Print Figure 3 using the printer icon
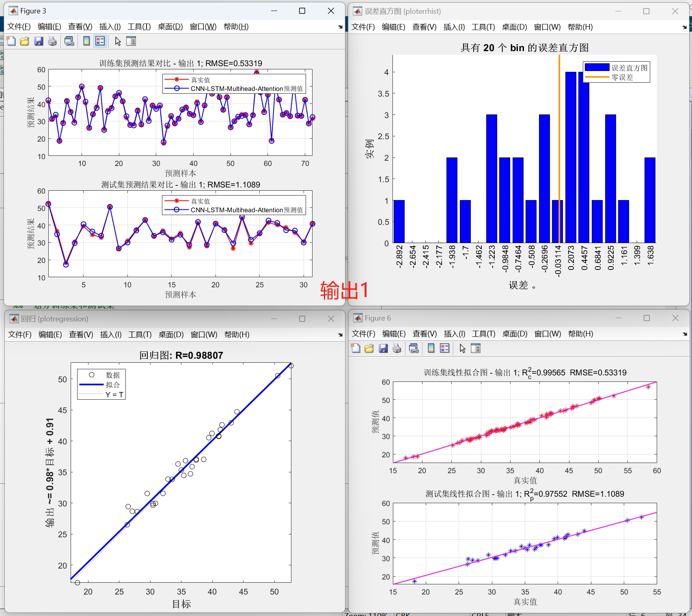 point(52,41)
